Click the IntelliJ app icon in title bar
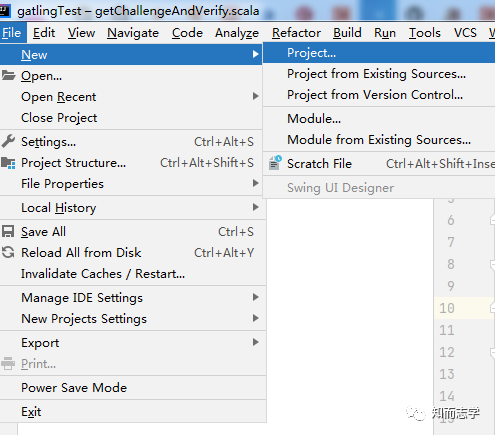Image resolution: width=495 pixels, height=435 pixels. pyautogui.click(x=5, y=10)
